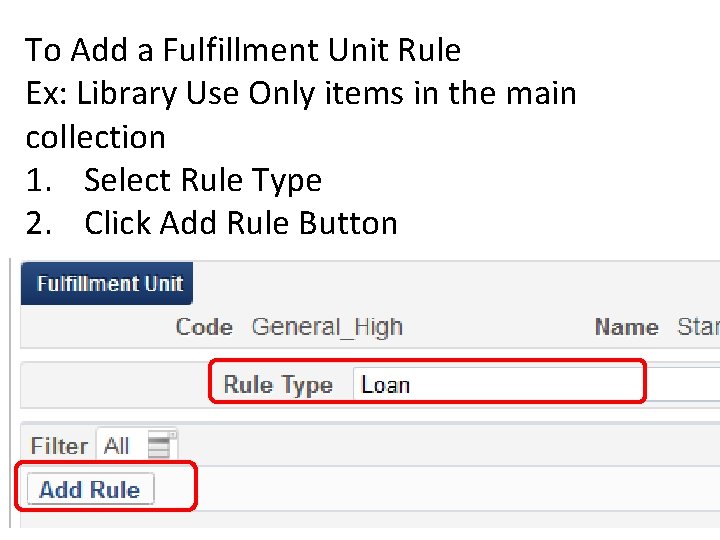This screenshot has height=540, width=720.
Task: Click the 'Click Add Rule Button' instruction text
Action: click(x=241, y=223)
